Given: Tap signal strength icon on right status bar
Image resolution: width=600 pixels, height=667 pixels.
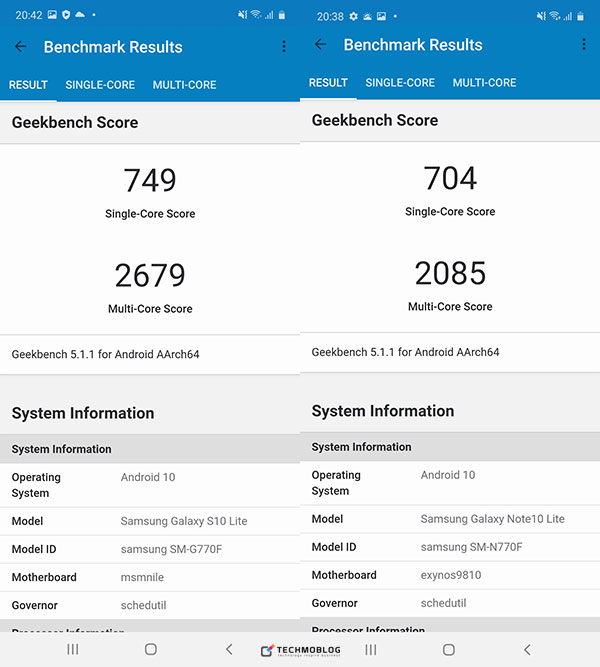Looking at the screenshot, I should pyautogui.click(x=568, y=17).
